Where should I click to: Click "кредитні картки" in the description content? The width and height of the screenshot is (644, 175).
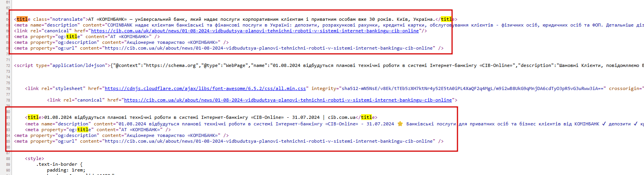(x=404, y=25)
